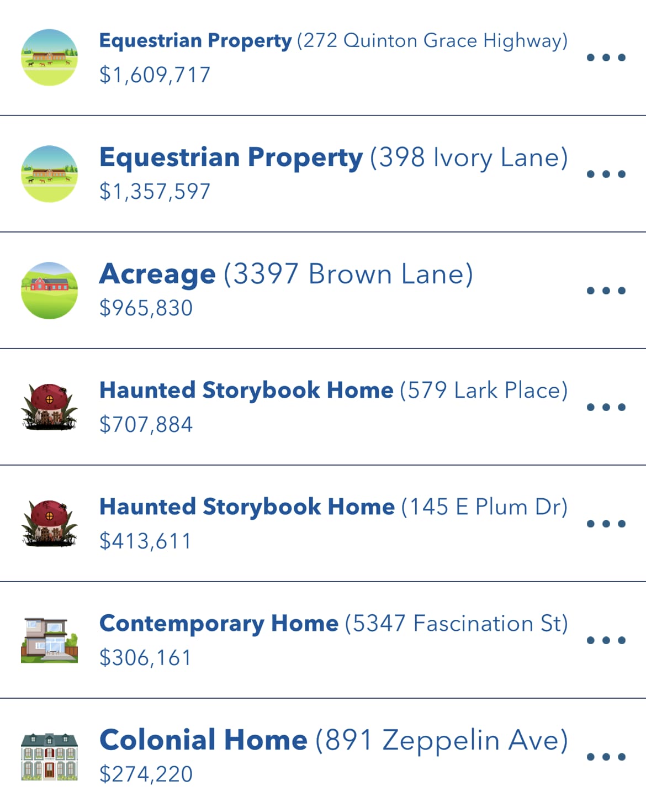Tap the 579 Lark Place mushroom house icon
Viewport: 646px width, 812px height.
pyautogui.click(x=49, y=407)
